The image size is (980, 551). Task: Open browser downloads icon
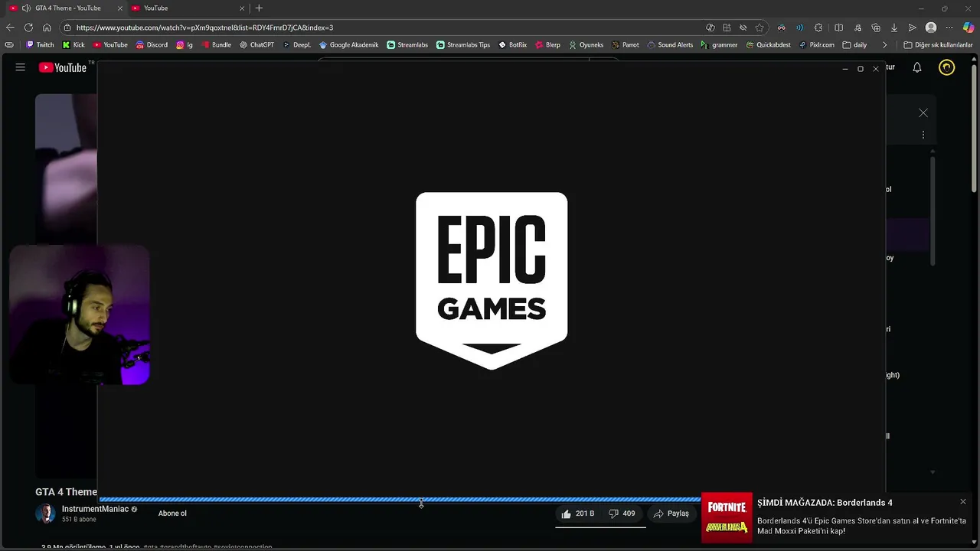point(893,28)
